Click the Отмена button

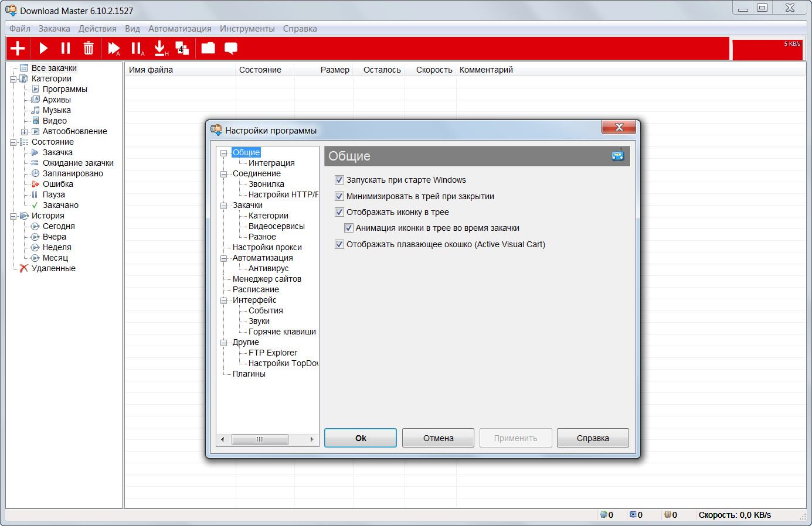439,438
